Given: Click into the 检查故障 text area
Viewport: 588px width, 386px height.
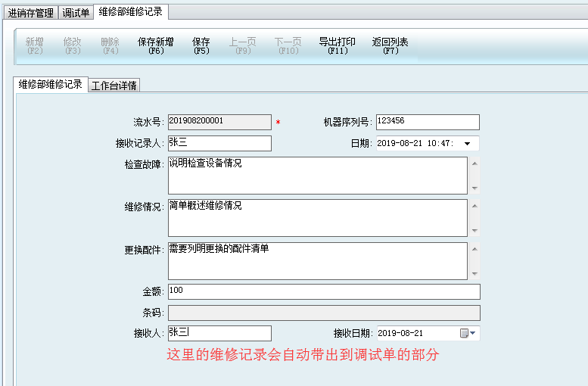Looking at the screenshot, I should pyautogui.click(x=317, y=176).
